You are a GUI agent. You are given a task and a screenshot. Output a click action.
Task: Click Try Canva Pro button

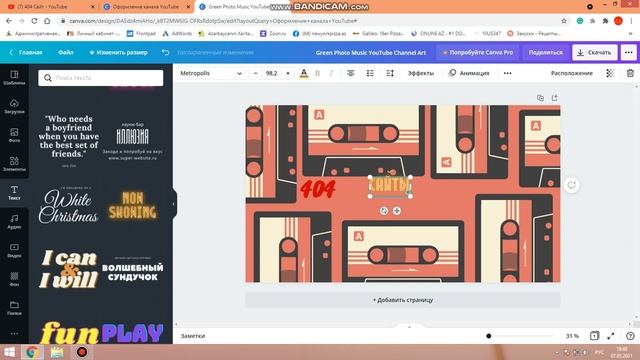[x=478, y=52]
